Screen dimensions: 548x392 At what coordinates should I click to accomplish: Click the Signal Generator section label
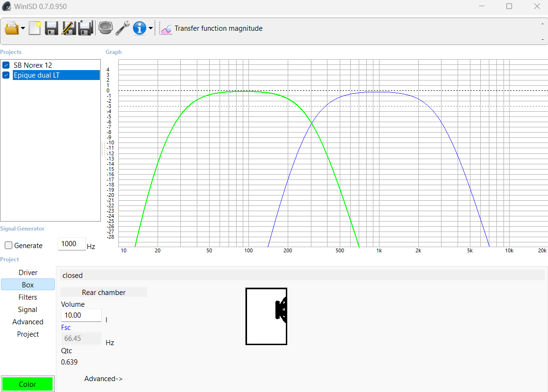click(x=22, y=229)
